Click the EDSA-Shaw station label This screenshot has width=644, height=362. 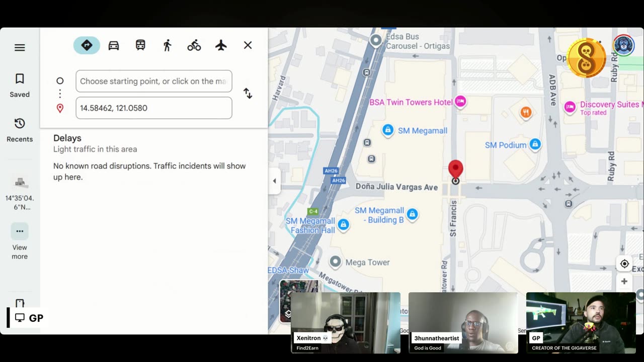pyautogui.click(x=288, y=270)
